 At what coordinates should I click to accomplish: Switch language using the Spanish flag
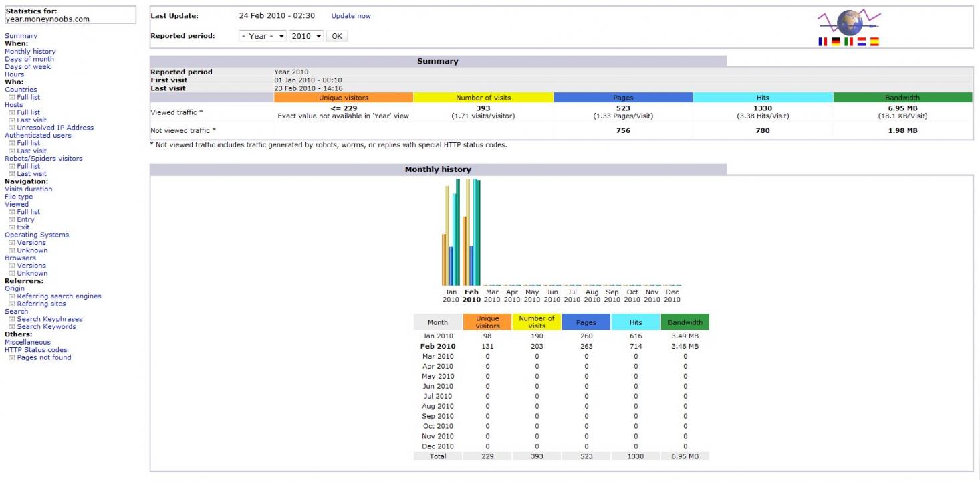pyautogui.click(x=874, y=41)
